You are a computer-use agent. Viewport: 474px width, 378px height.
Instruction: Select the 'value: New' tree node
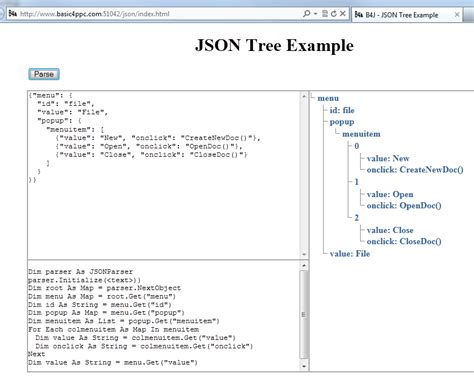(388, 158)
